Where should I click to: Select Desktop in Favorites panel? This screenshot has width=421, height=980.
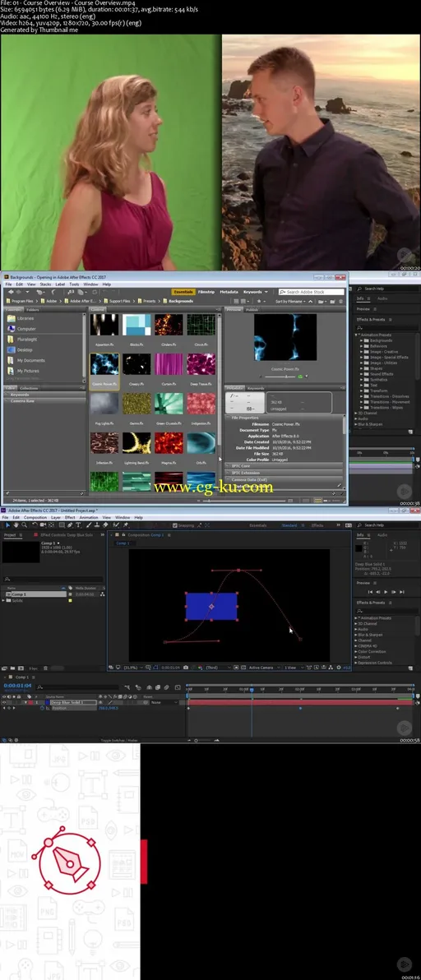pyautogui.click(x=25, y=350)
